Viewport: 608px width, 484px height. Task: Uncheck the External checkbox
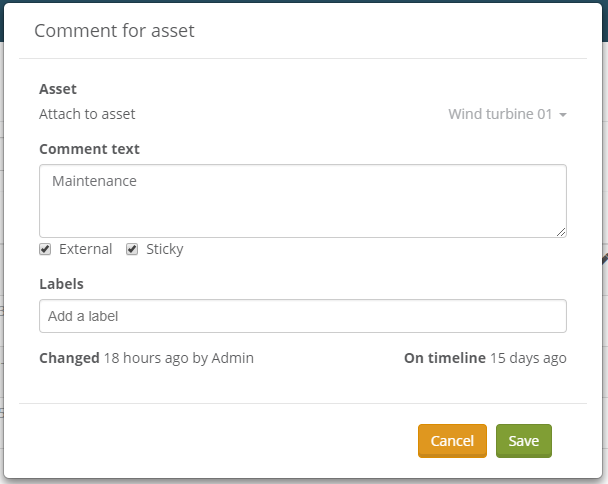45,249
